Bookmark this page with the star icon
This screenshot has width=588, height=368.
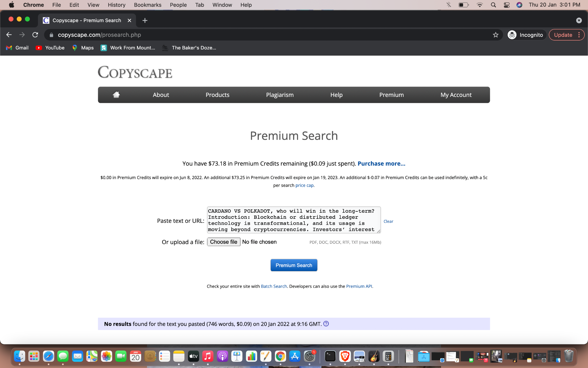pos(496,35)
